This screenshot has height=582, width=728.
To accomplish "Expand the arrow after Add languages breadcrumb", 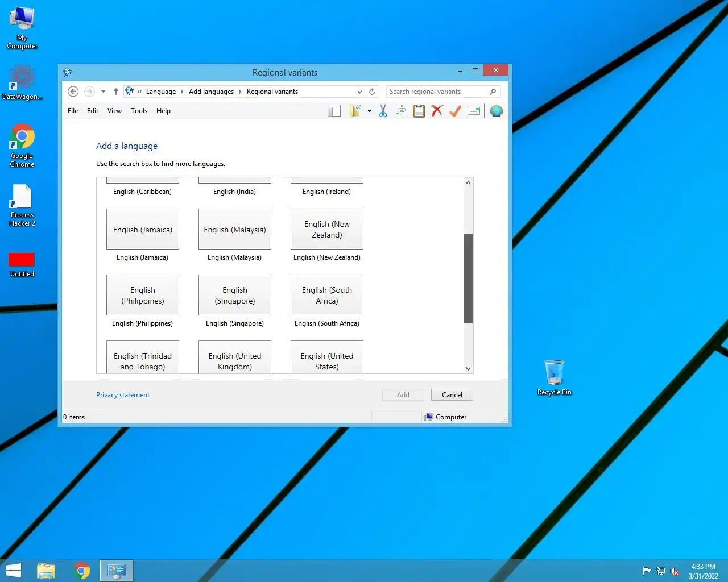I will pyautogui.click(x=240, y=92).
